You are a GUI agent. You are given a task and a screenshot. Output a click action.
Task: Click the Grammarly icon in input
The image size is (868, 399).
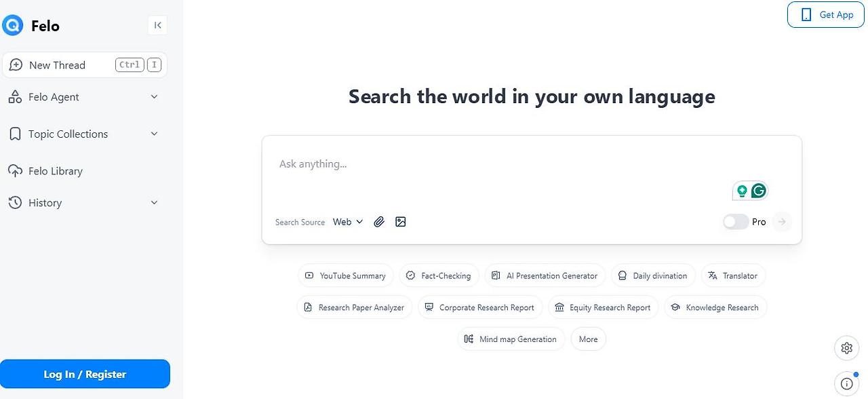click(x=759, y=191)
